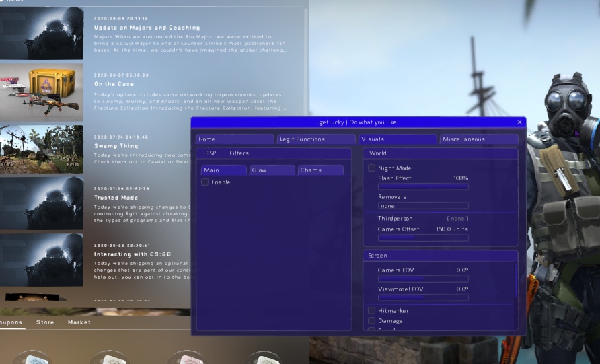Open the Glow tab

272,170
